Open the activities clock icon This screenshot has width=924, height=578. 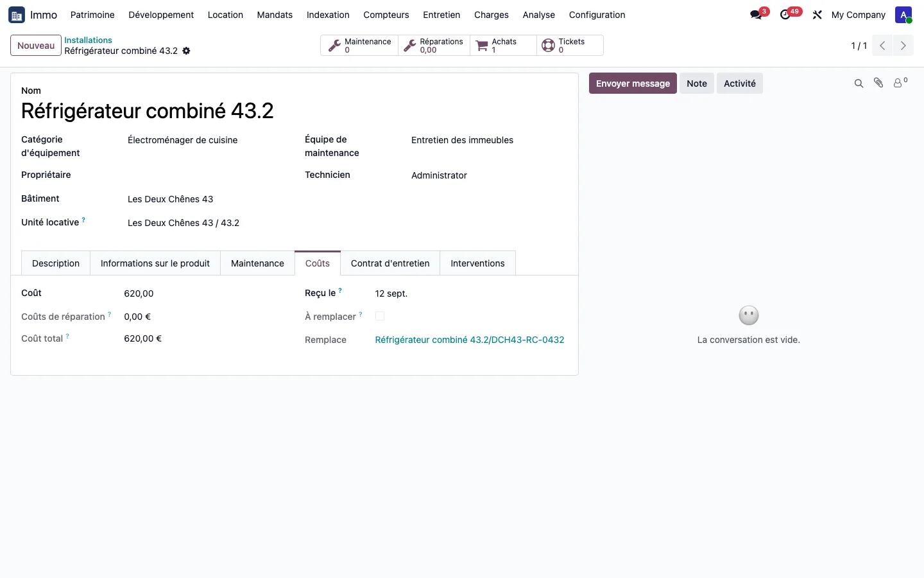pos(785,15)
